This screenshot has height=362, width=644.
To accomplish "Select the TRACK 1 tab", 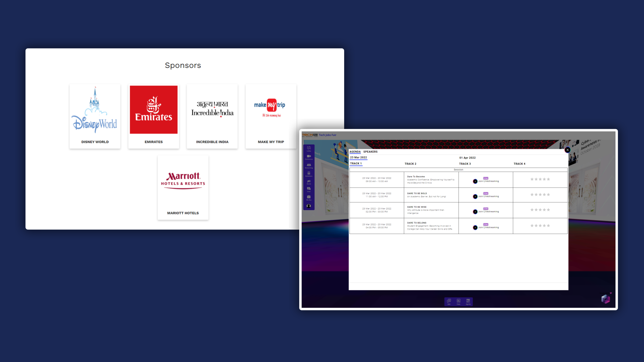I will [x=356, y=164].
